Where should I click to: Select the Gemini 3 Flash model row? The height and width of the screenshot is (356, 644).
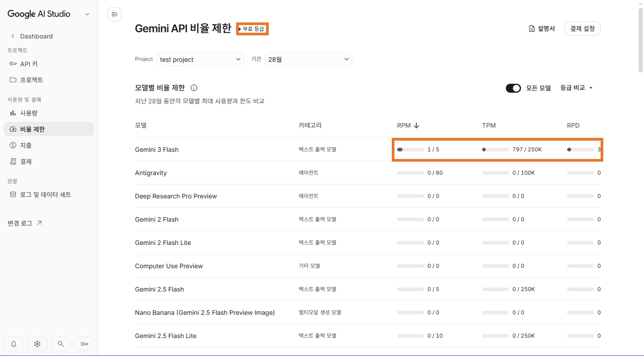coord(368,150)
